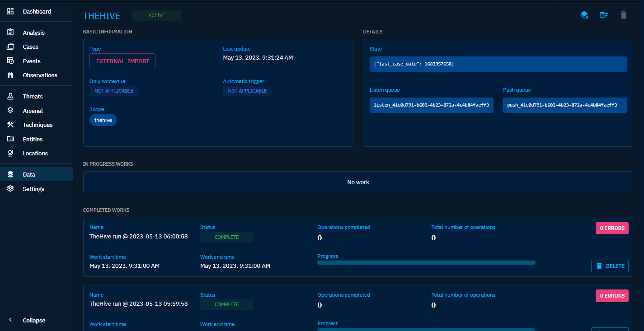644x331 pixels.
Task: Click the trash icon in 06:00:58 run's Delete button
Action: 599,266
